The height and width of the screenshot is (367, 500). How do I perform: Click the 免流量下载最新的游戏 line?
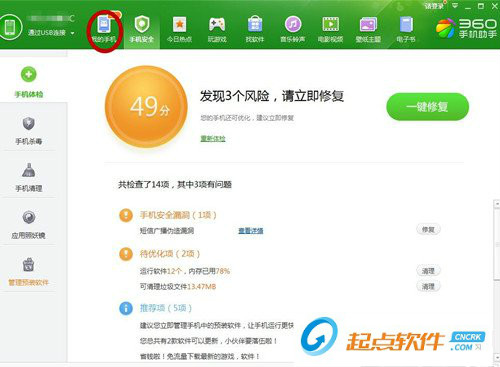pos(199,356)
